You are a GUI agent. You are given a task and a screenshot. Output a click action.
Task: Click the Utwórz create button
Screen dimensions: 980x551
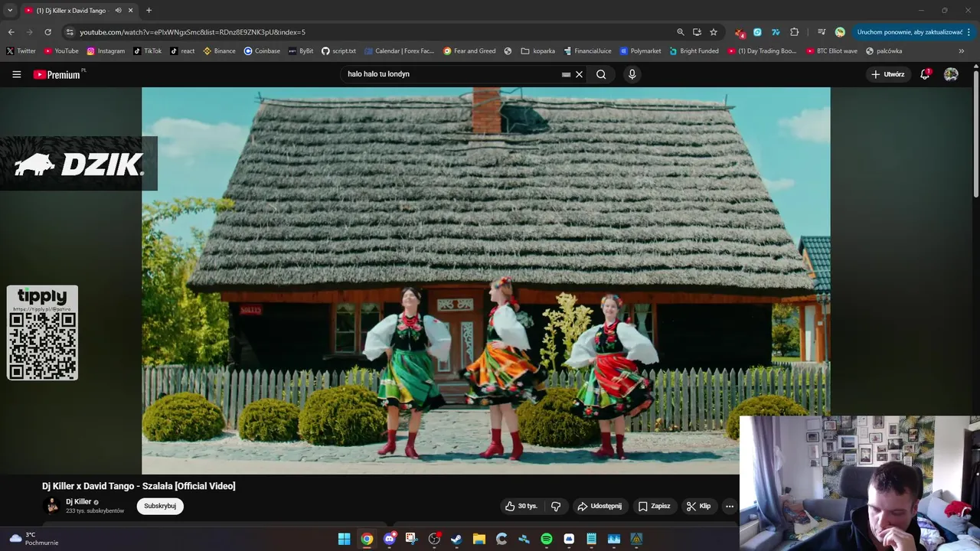pos(888,74)
